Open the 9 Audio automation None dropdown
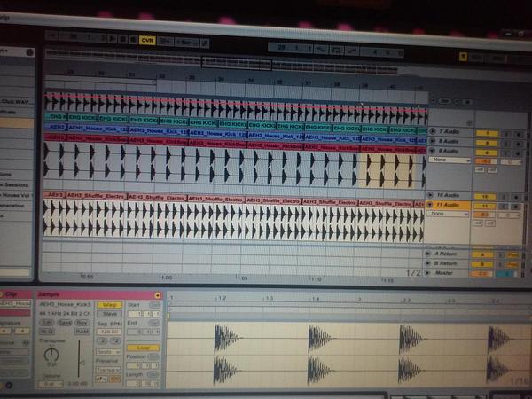 (450, 160)
